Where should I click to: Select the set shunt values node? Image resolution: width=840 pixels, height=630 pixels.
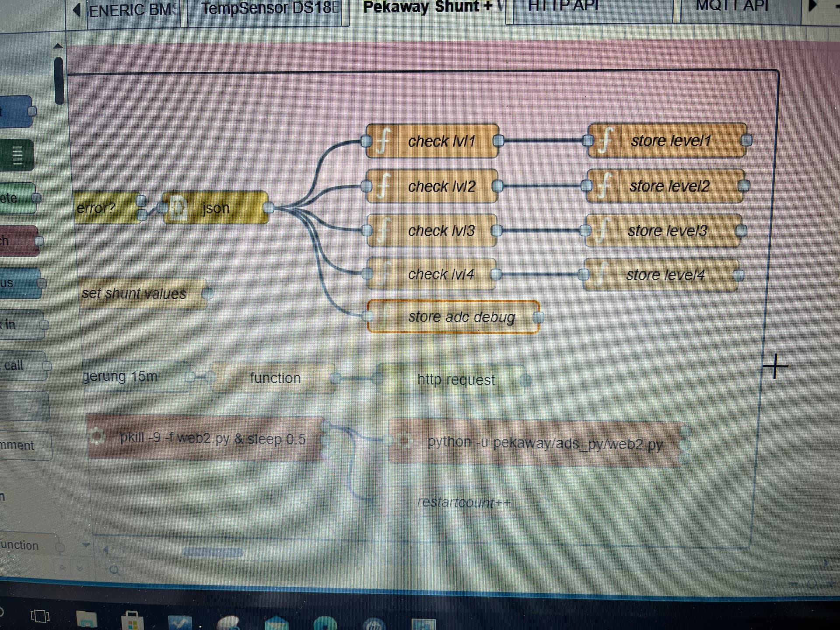(x=142, y=293)
